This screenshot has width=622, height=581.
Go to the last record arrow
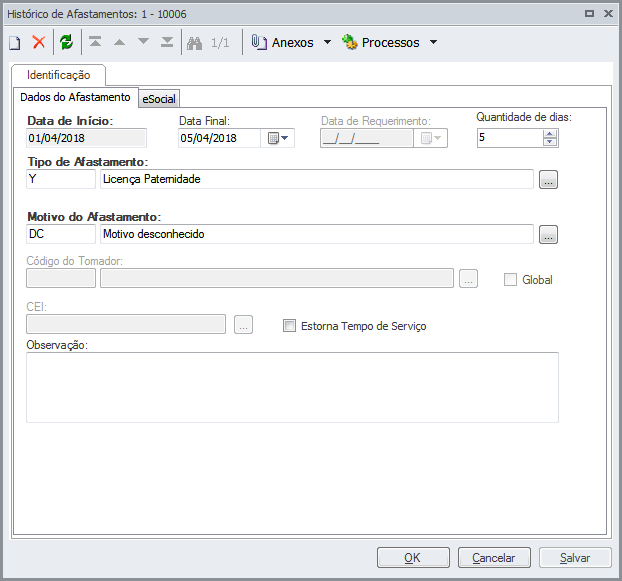tap(167, 42)
